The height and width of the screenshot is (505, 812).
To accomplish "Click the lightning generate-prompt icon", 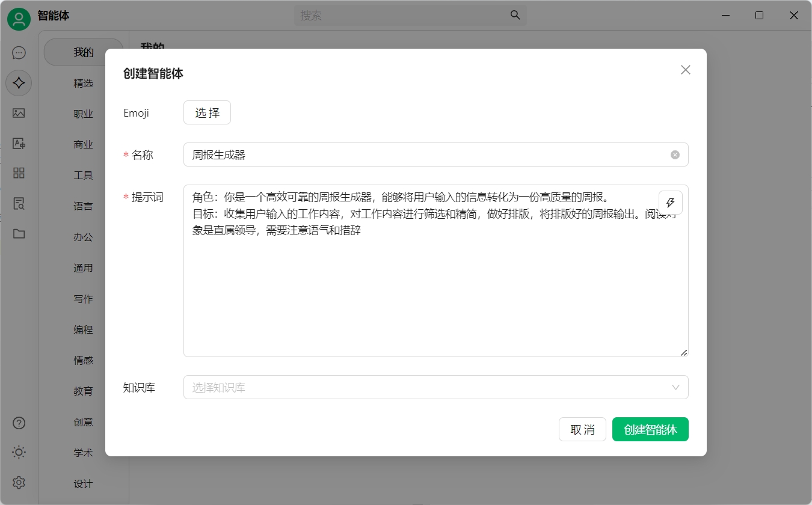I will (x=671, y=203).
